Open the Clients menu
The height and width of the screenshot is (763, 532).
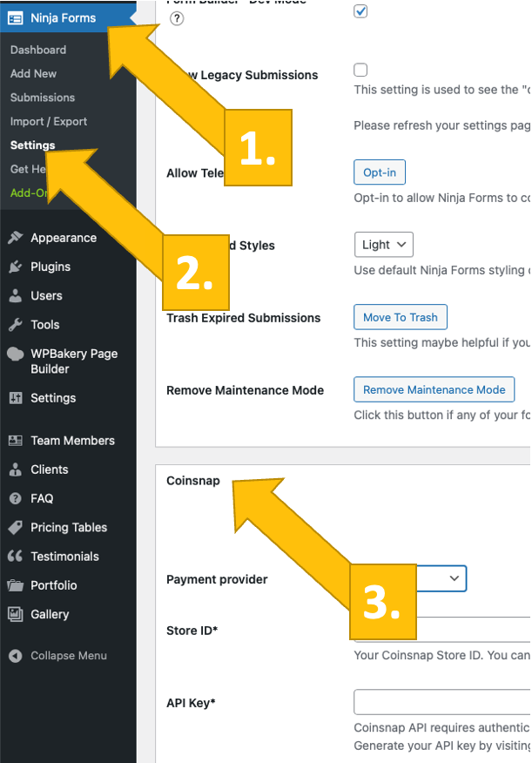coord(49,469)
